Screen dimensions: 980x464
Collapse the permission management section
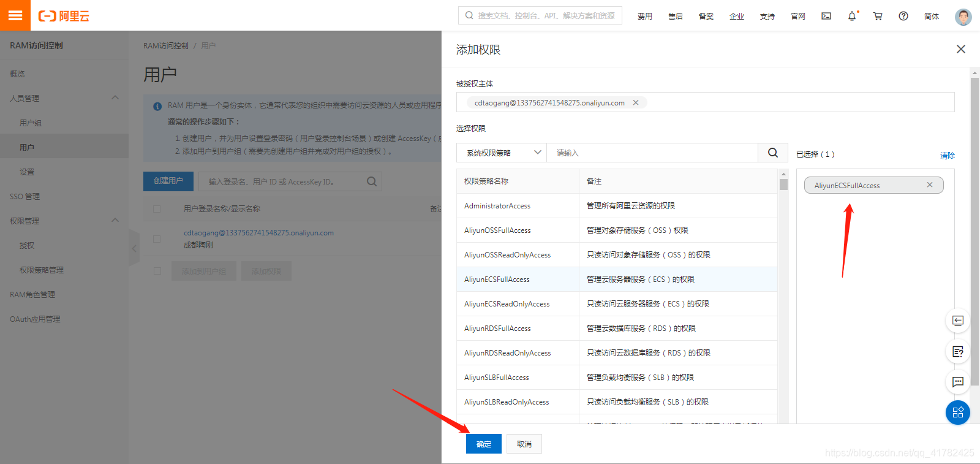tap(115, 221)
